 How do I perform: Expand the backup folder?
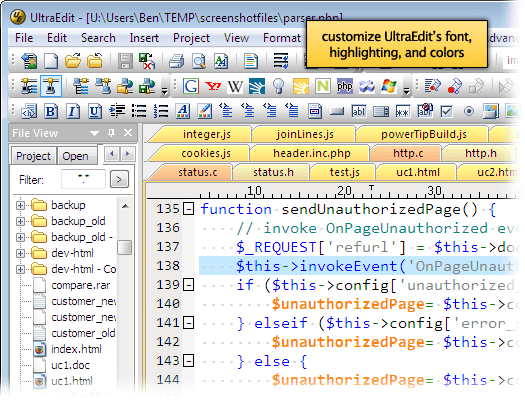coord(20,205)
